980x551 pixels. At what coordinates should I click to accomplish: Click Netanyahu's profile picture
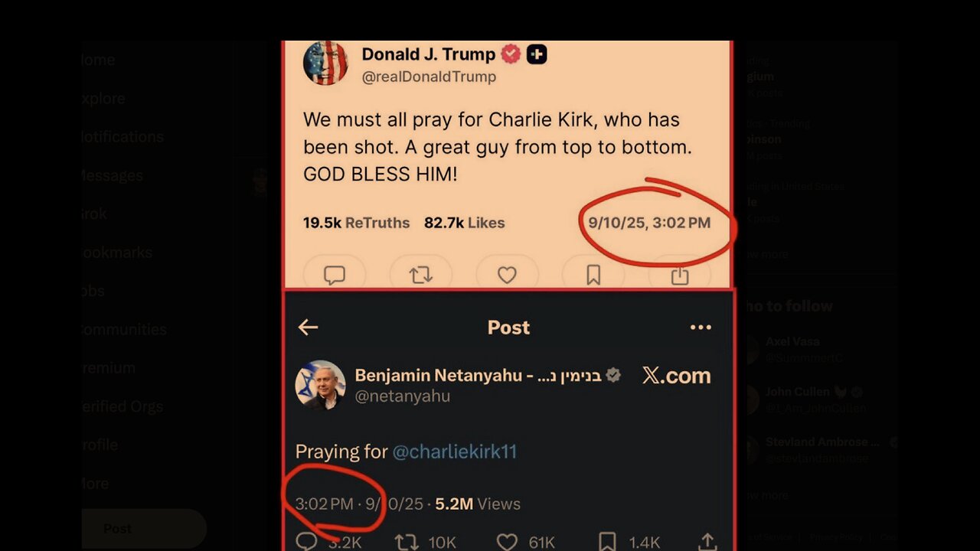point(320,384)
